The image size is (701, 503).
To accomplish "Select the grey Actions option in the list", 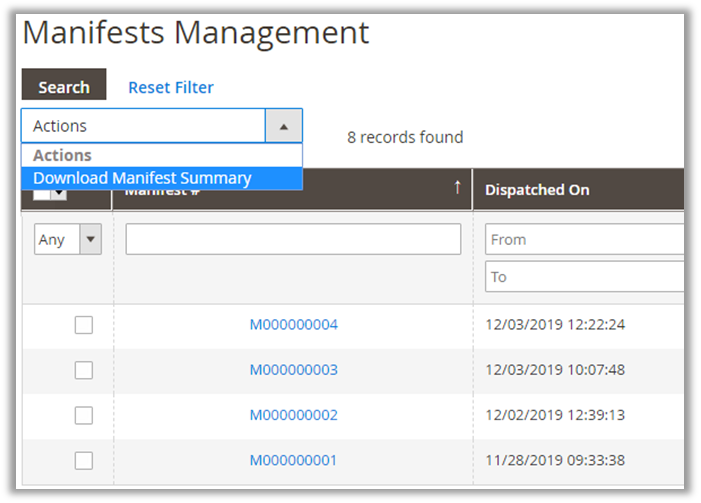I will [x=62, y=155].
